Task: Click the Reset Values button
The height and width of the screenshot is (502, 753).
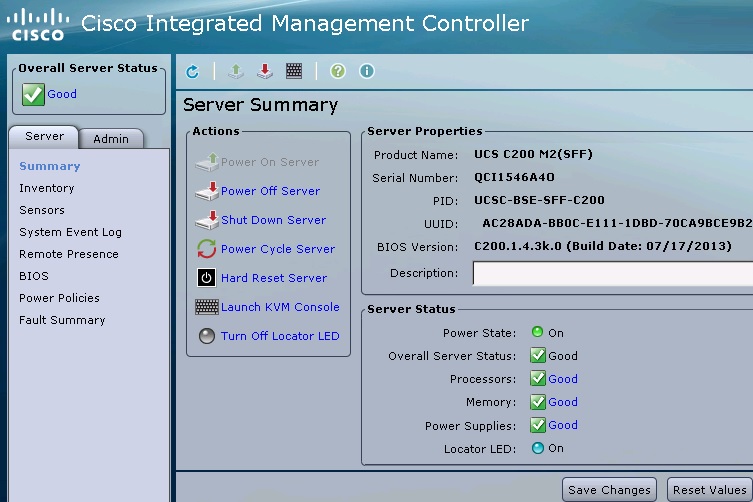Action: point(709,490)
